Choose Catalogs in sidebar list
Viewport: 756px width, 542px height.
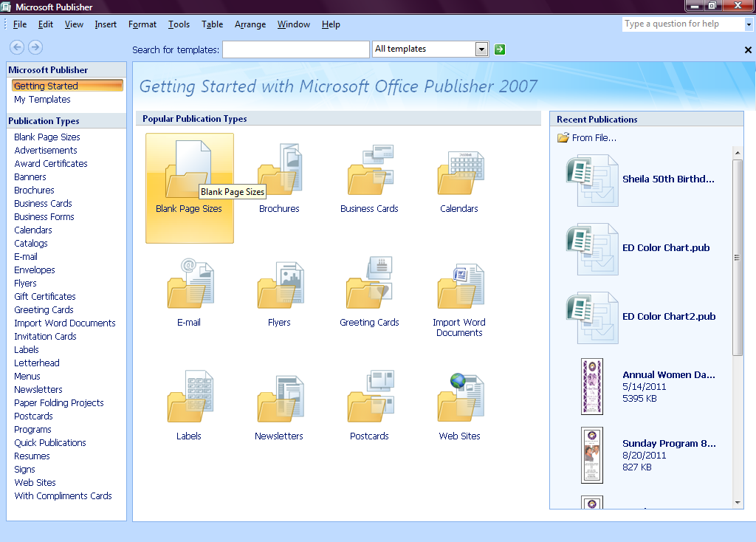pyautogui.click(x=31, y=244)
